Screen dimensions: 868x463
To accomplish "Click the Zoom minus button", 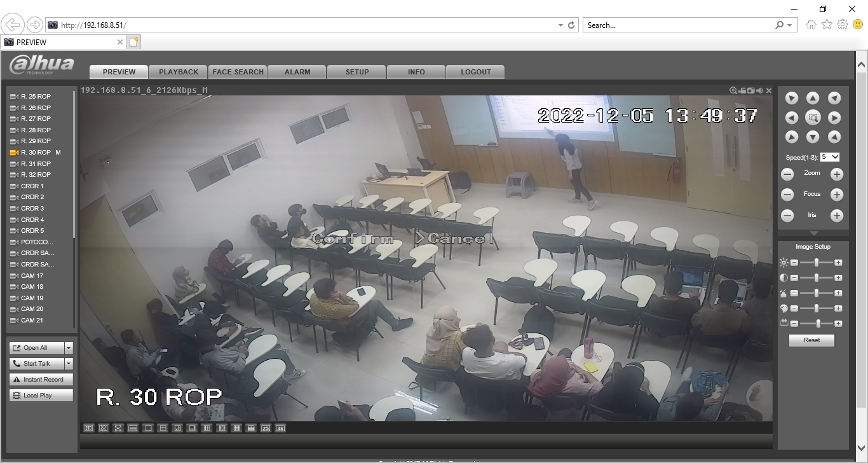I will (787, 174).
